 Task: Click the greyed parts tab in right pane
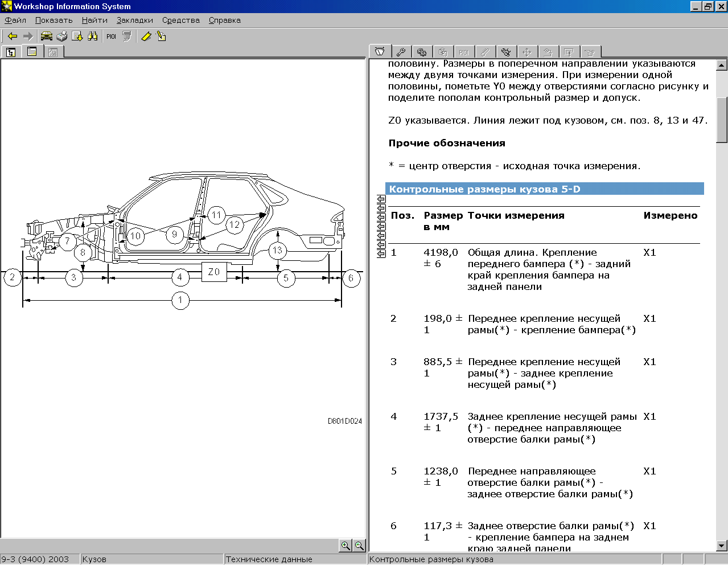click(x=443, y=52)
